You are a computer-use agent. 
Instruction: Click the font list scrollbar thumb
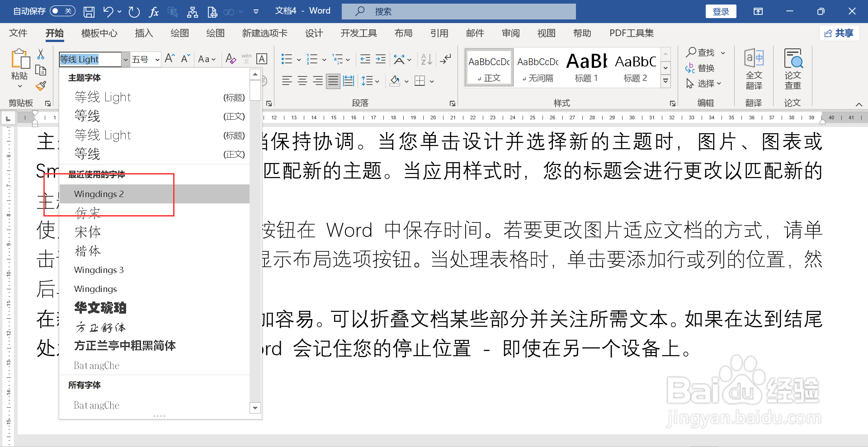click(x=255, y=90)
